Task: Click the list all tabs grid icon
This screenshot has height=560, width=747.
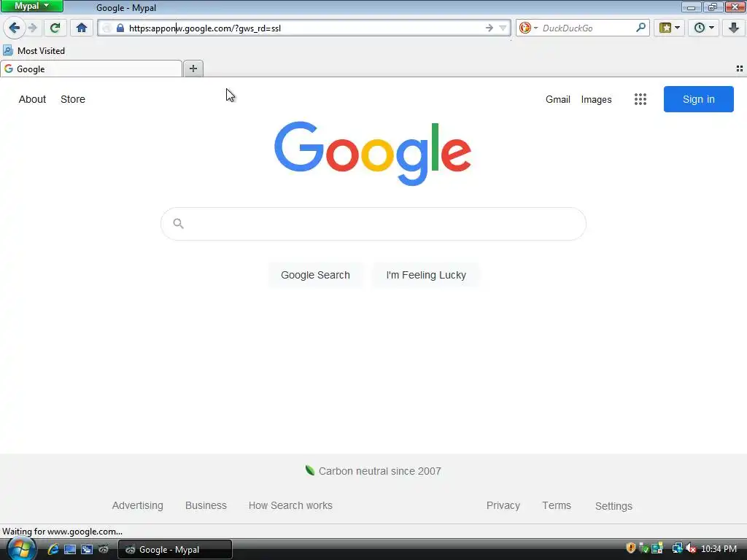Action: click(x=740, y=69)
